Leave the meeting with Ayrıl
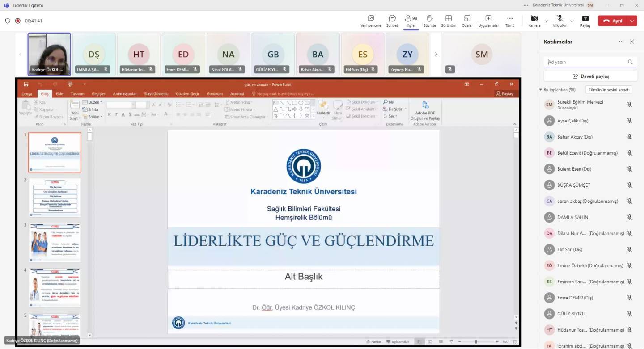Image resolution: width=644 pixels, height=349 pixels. (x=613, y=21)
